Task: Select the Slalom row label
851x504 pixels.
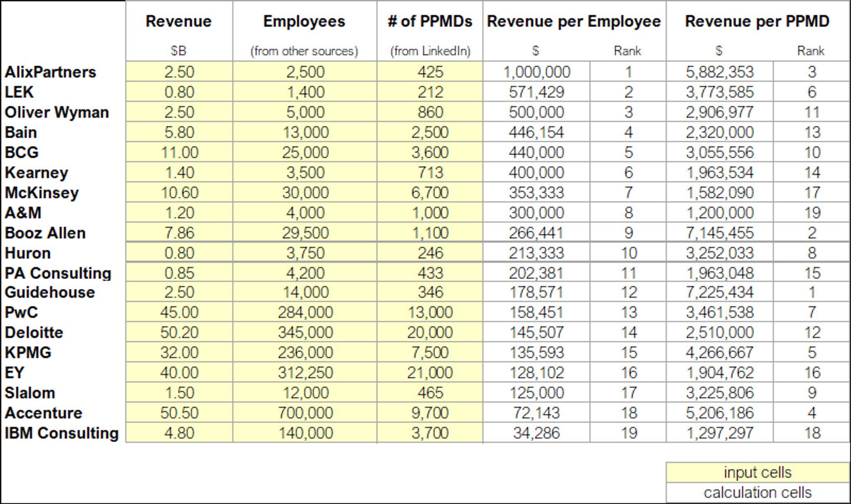Action: pos(30,393)
